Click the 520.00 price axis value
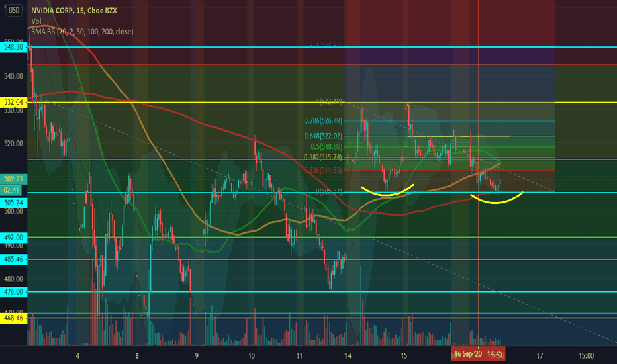The image size is (617, 364). coord(13,144)
